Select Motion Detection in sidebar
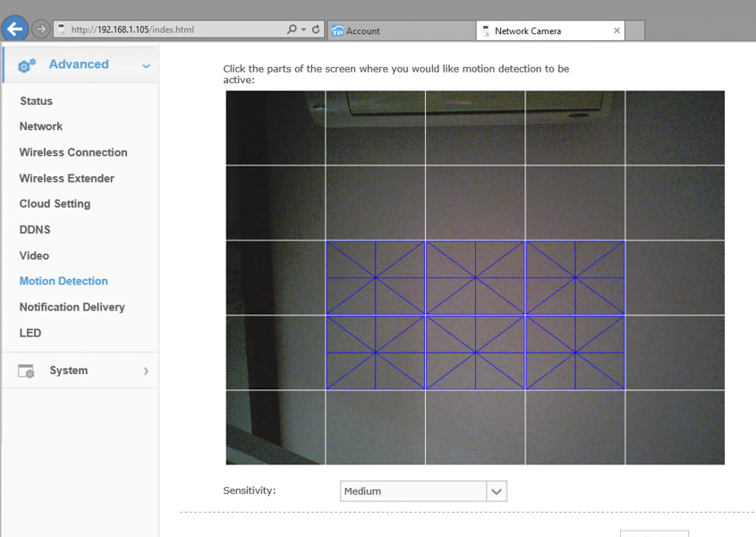The image size is (756, 537). coord(64,281)
